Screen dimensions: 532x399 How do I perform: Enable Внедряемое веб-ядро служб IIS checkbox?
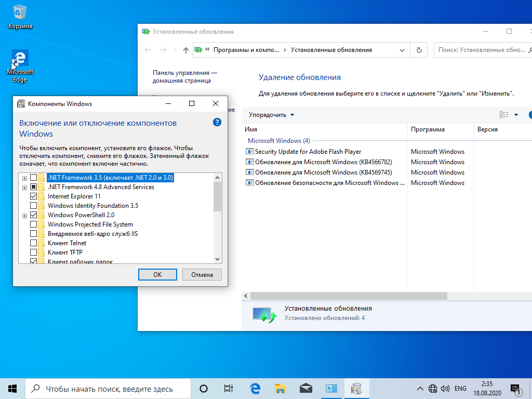tap(34, 233)
